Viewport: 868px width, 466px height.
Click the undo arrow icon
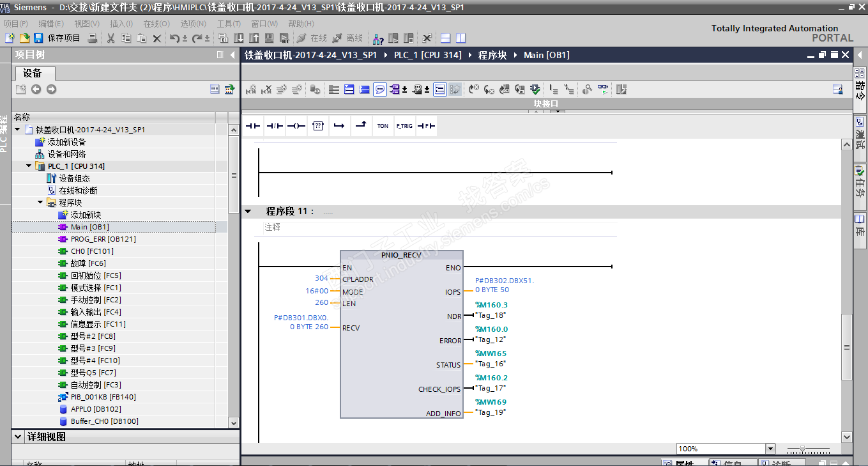(x=174, y=38)
